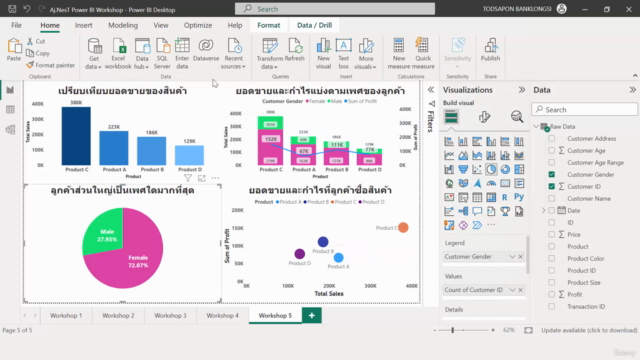Collapse the Data pane

pos(632,90)
